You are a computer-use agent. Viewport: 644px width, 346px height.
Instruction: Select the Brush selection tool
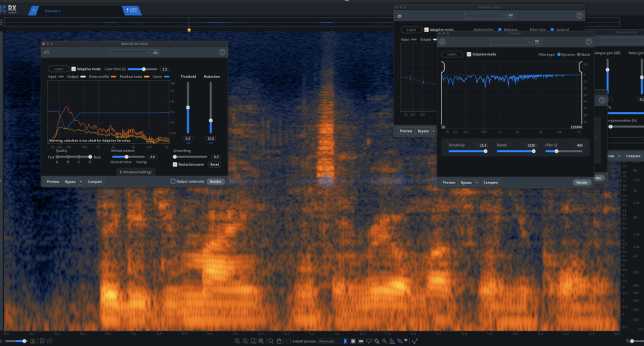click(x=377, y=341)
